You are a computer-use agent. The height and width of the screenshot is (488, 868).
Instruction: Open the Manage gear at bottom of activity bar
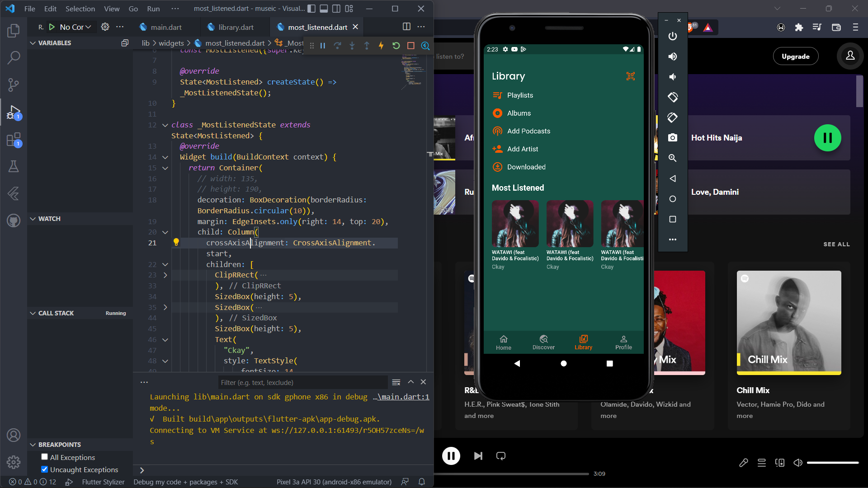tap(14, 462)
